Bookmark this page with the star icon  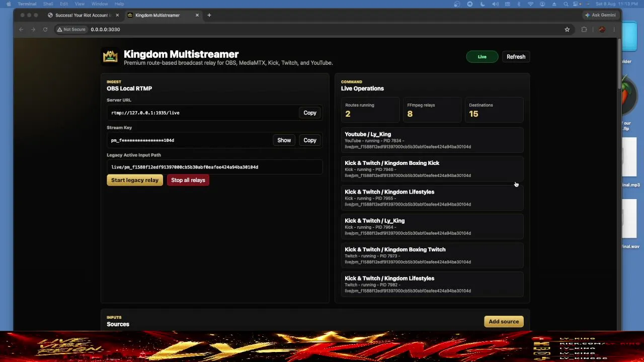[567, 30]
